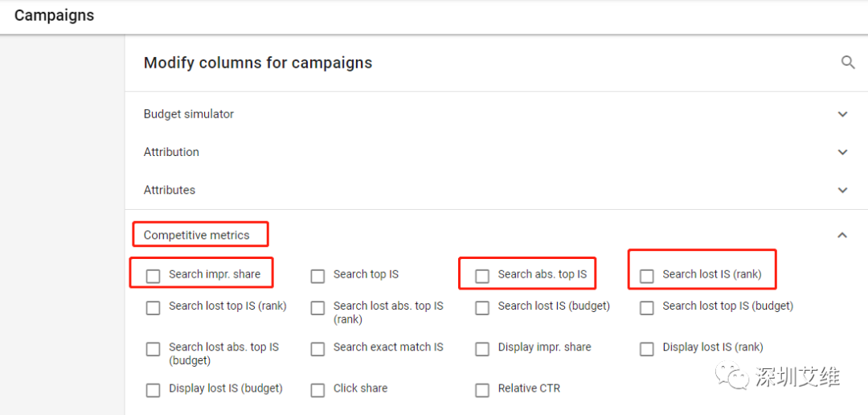Collapse the Competitive metrics section
The width and height of the screenshot is (868, 415).
coord(842,236)
